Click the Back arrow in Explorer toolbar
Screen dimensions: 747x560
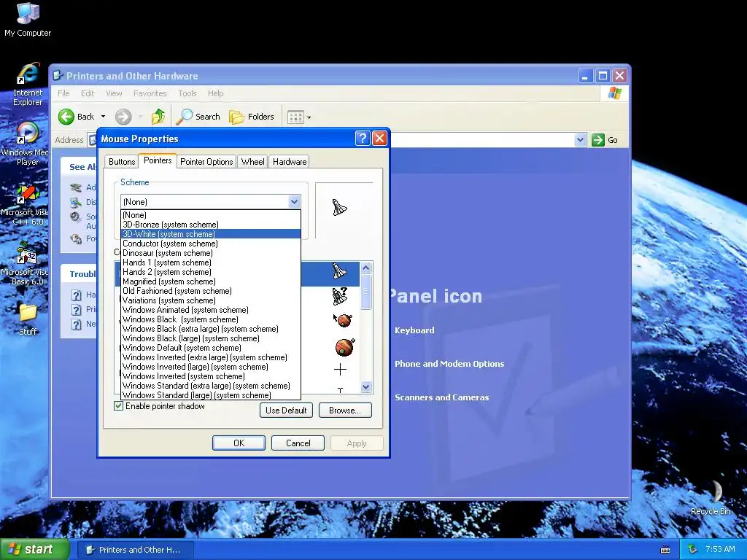(66, 117)
